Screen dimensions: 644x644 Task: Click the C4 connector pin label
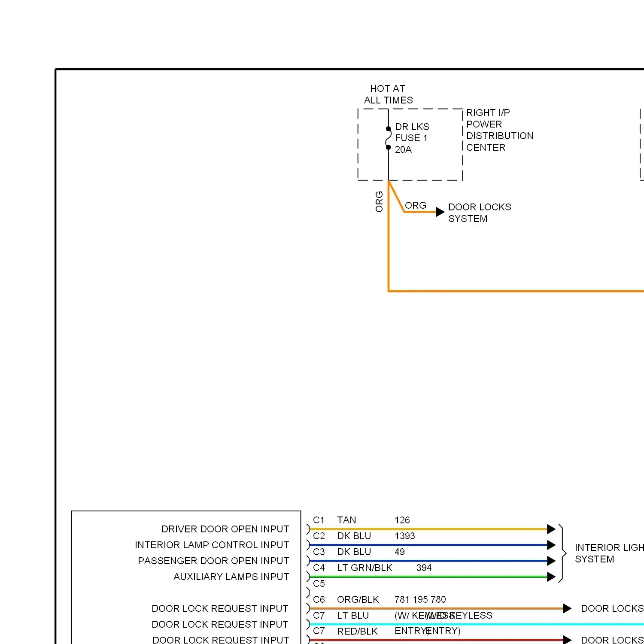319,568
